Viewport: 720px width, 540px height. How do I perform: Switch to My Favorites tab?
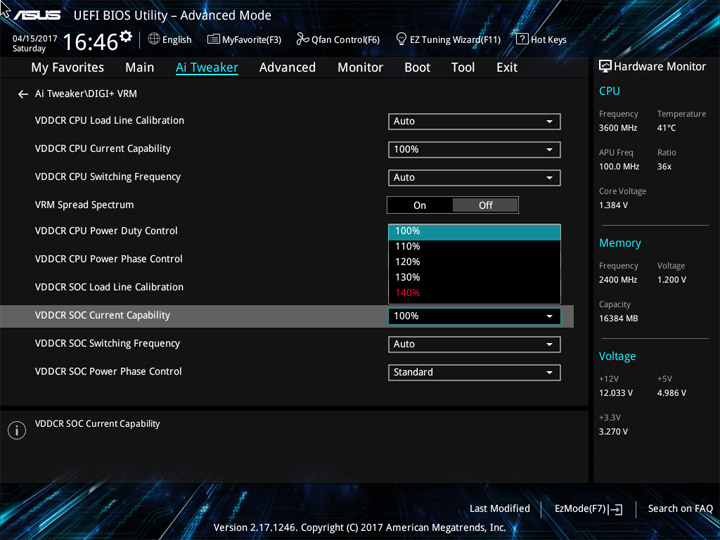pos(68,68)
